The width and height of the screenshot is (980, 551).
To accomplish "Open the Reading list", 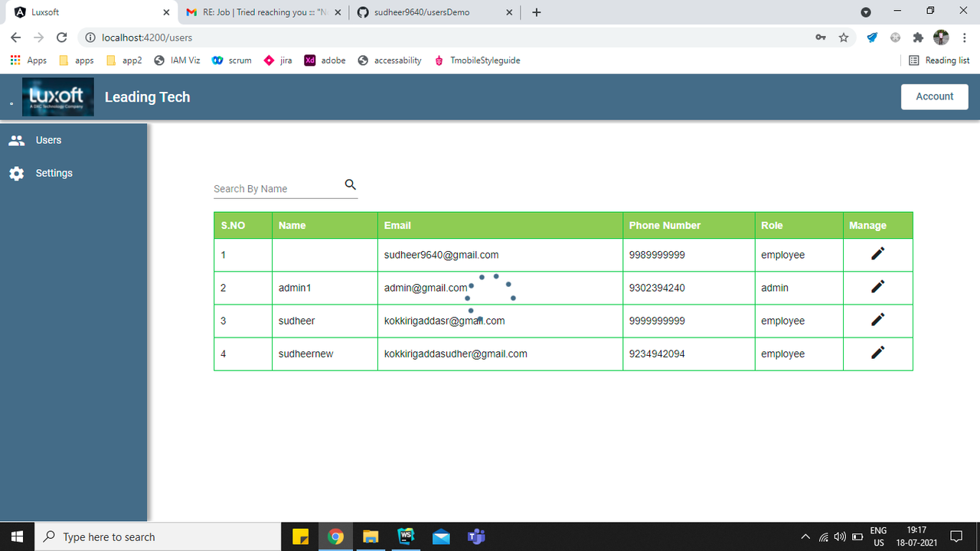I will coord(939,60).
